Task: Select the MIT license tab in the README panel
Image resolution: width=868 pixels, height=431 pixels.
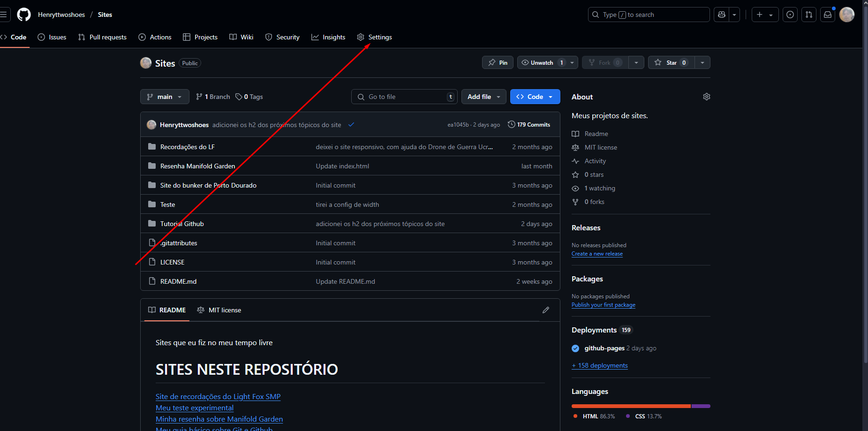Action: tap(219, 310)
